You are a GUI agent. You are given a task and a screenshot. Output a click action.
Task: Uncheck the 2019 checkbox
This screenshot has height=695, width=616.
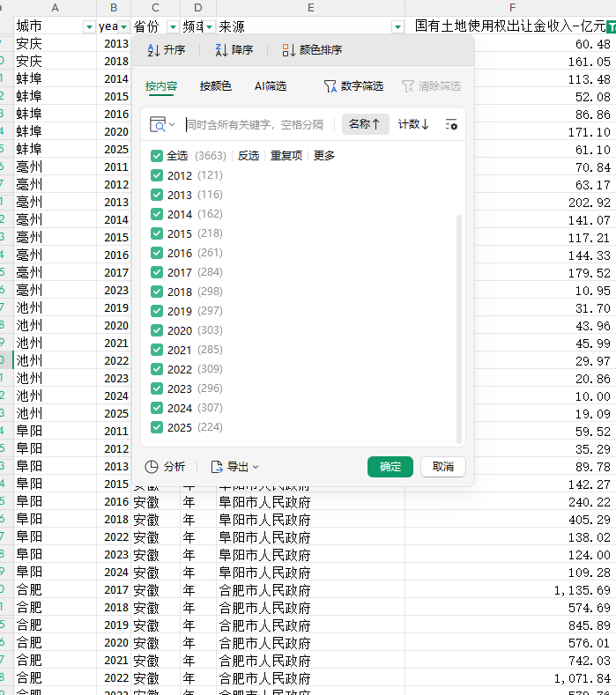coord(157,311)
